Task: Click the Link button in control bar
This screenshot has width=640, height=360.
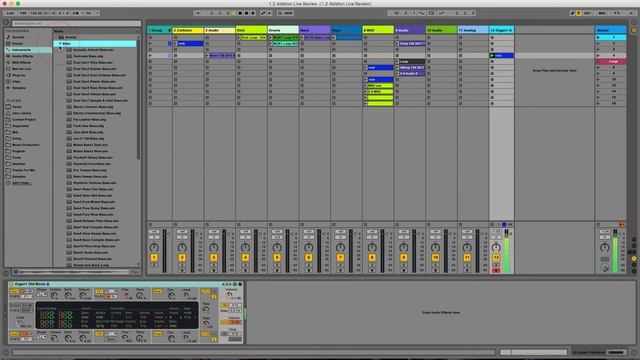Action: pos(10,13)
